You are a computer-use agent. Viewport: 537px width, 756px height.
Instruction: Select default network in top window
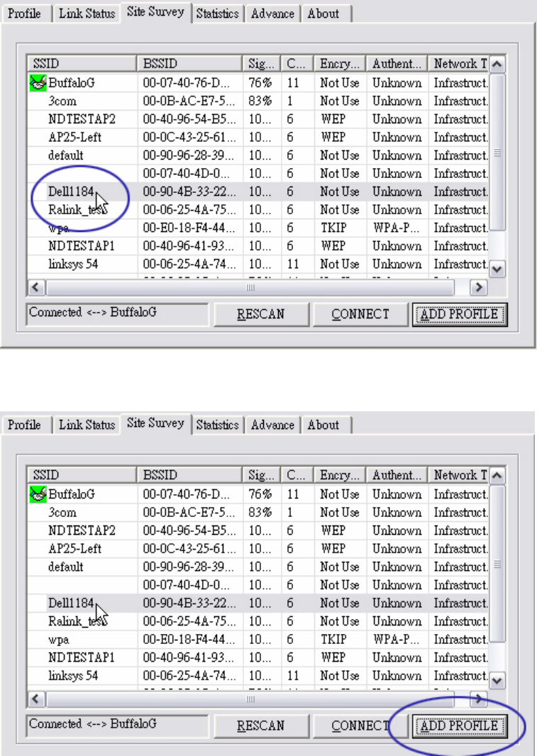click(65, 155)
